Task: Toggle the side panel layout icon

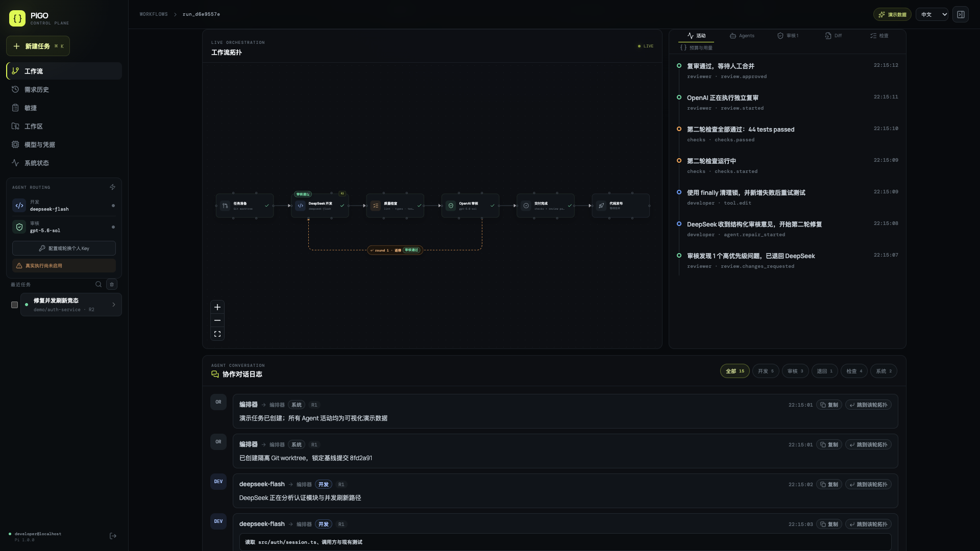Action: [x=961, y=14]
